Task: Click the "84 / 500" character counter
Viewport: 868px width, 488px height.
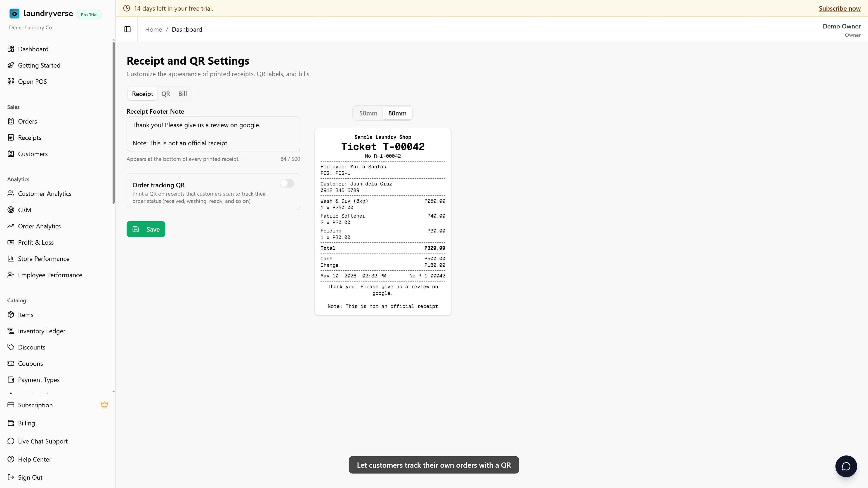Action: pos(290,159)
